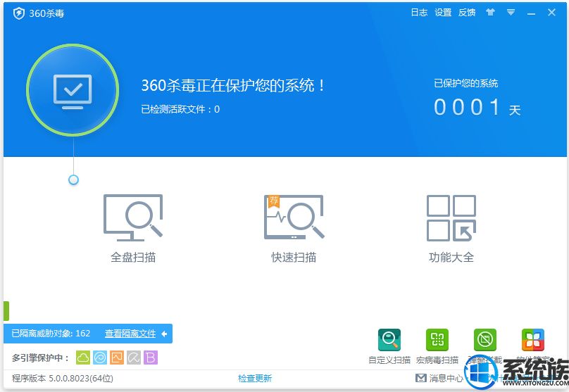Collapse the quarantine banner with arrow

[164, 334]
